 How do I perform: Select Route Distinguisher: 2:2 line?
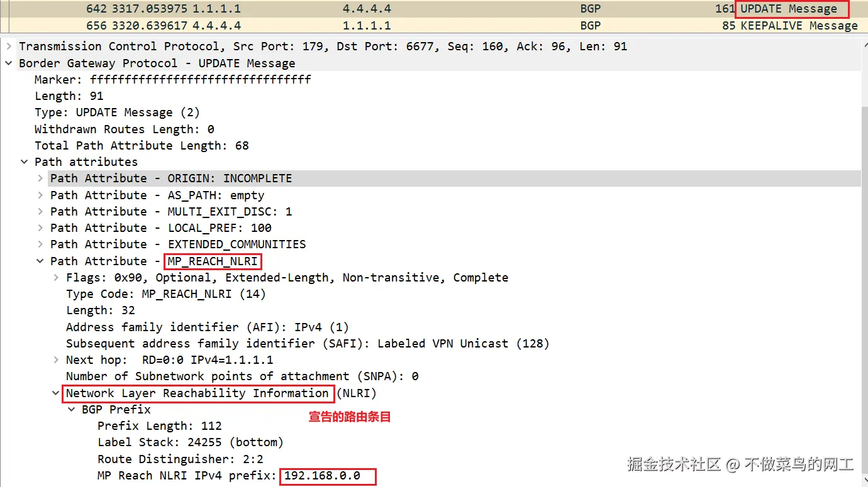click(181, 459)
